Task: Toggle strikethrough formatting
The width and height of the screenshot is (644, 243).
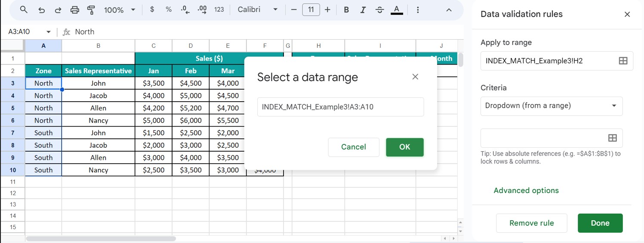Action: pos(379,9)
